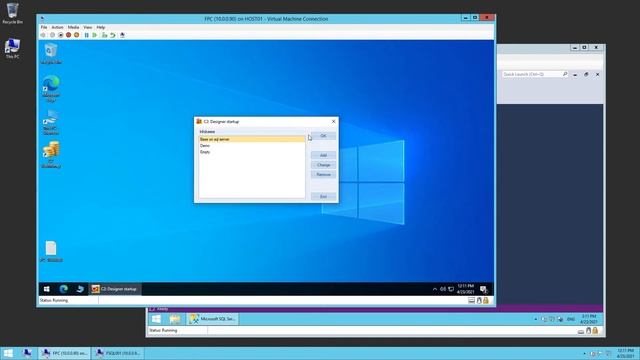The height and width of the screenshot is (360, 640).
Task: Select the 'Empty' entry in the list
Action: [252, 152]
